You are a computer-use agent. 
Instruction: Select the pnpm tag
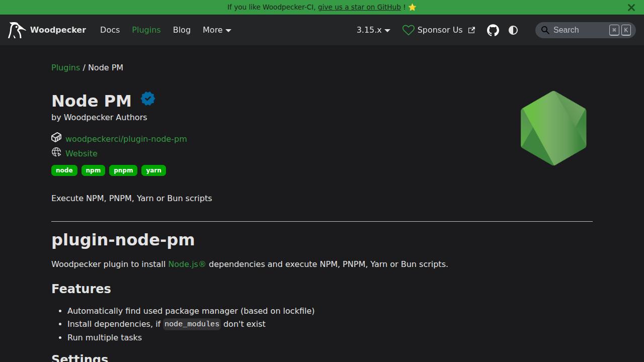tap(123, 170)
